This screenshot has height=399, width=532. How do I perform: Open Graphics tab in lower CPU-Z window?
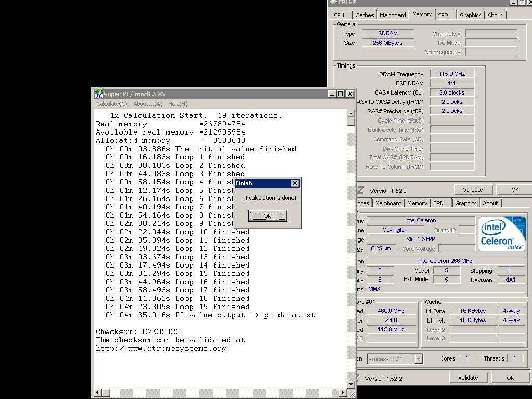[465, 203]
